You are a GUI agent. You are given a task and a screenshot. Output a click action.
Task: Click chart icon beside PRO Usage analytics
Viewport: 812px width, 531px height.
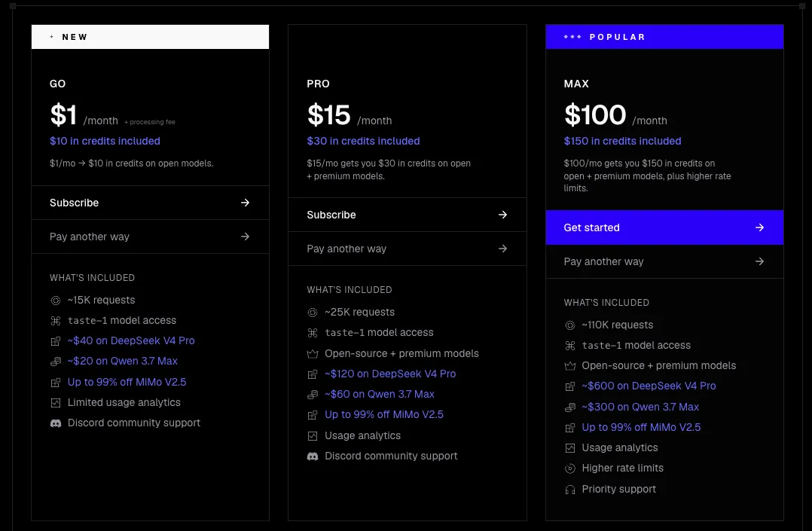(313, 436)
